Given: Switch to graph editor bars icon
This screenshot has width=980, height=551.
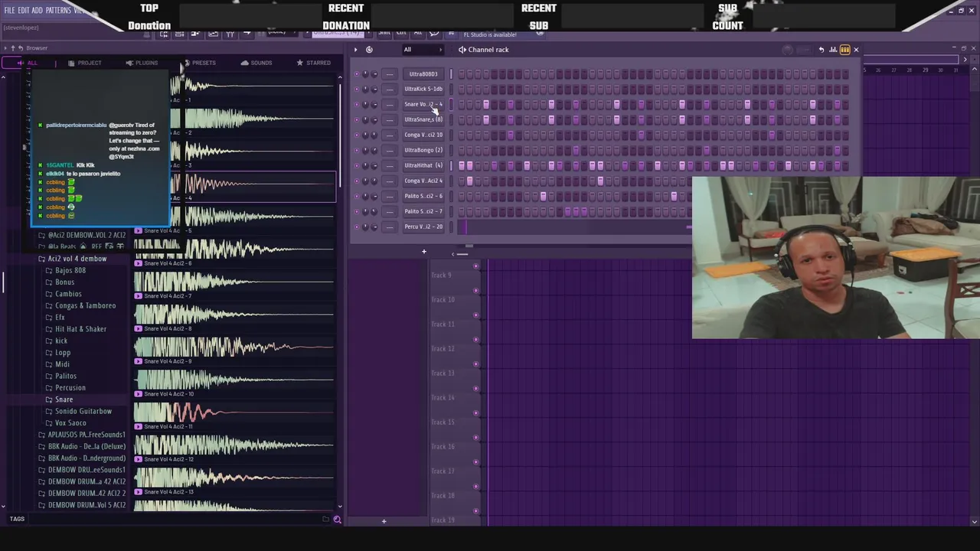Looking at the screenshot, I should coord(833,50).
